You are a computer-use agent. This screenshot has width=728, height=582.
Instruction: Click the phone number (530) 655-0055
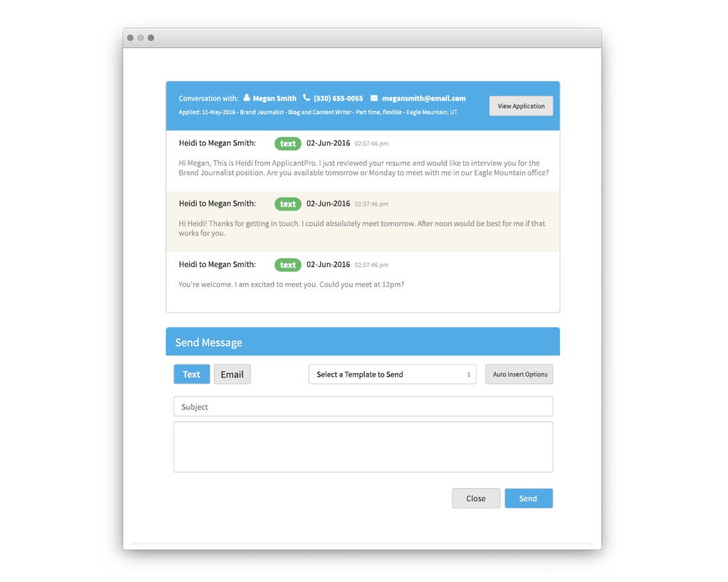339,98
